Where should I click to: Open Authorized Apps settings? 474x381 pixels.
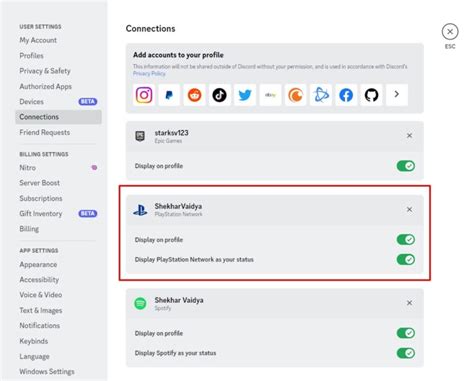pos(58,86)
